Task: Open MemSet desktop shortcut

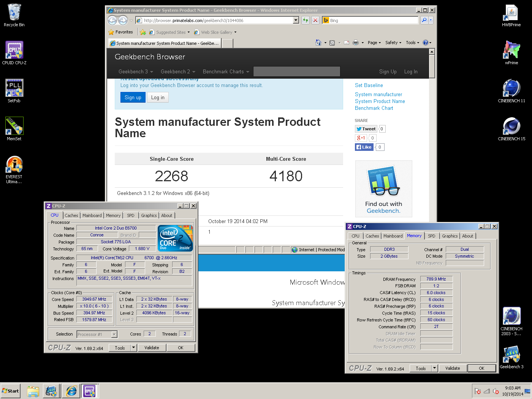Action: (x=14, y=129)
